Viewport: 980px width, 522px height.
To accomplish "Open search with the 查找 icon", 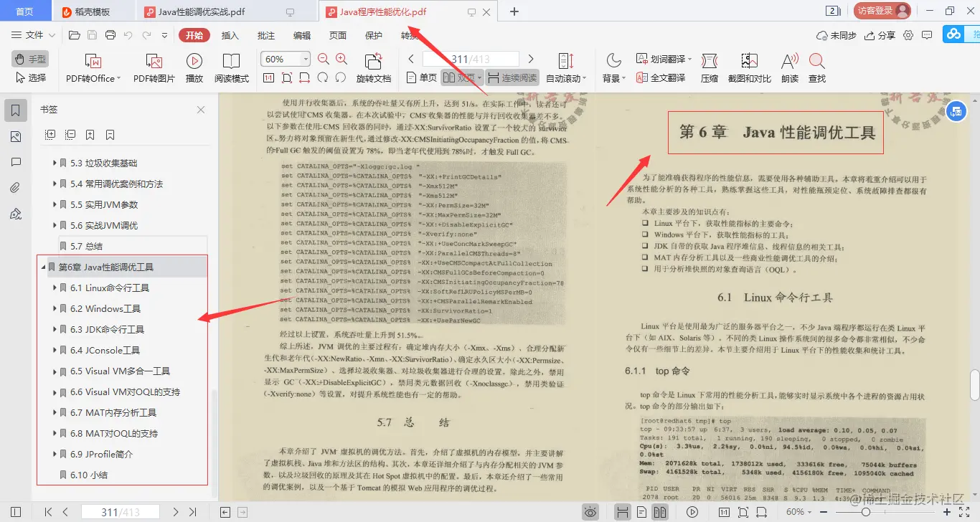I will pos(818,67).
